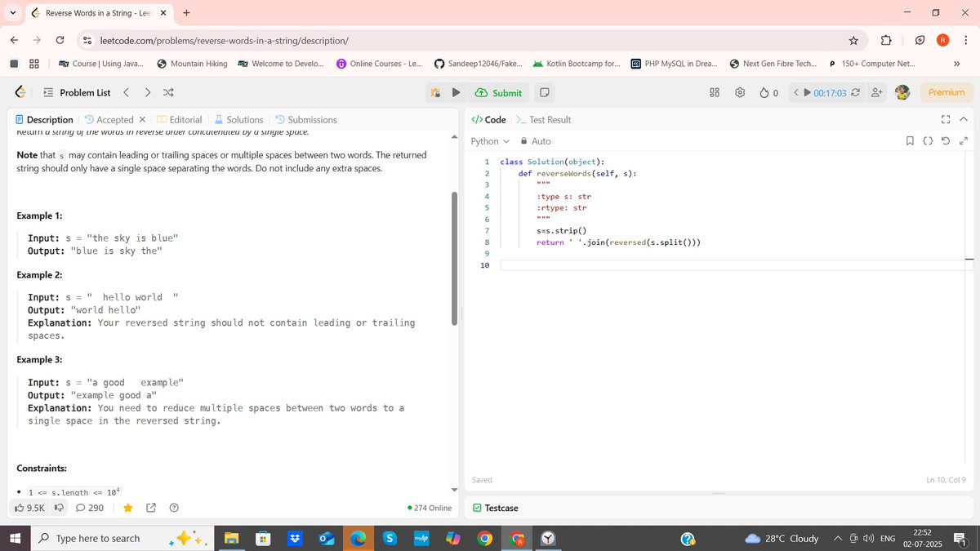This screenshot has width=980, height=551.
Task: Toggle the favorite star
Action: [128, 508]
